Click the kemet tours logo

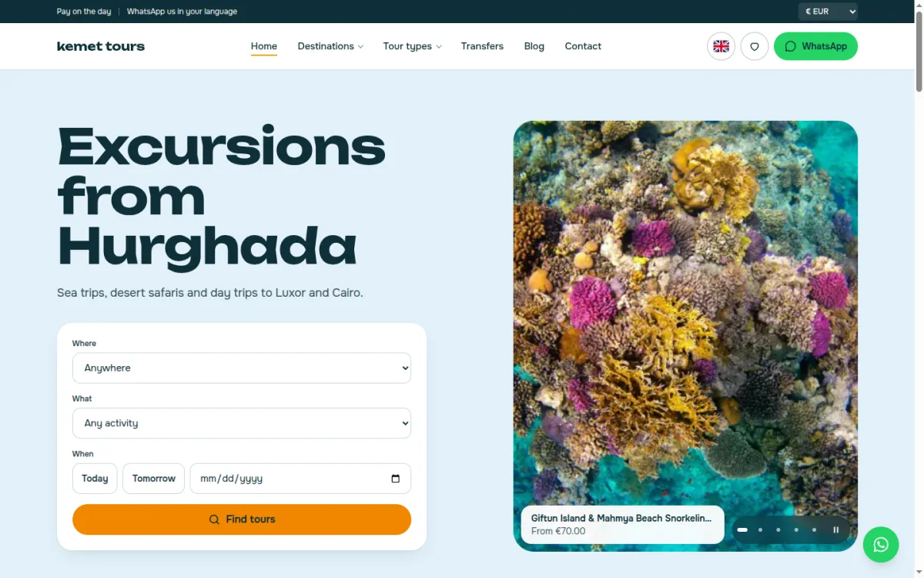tap(101, 46)
